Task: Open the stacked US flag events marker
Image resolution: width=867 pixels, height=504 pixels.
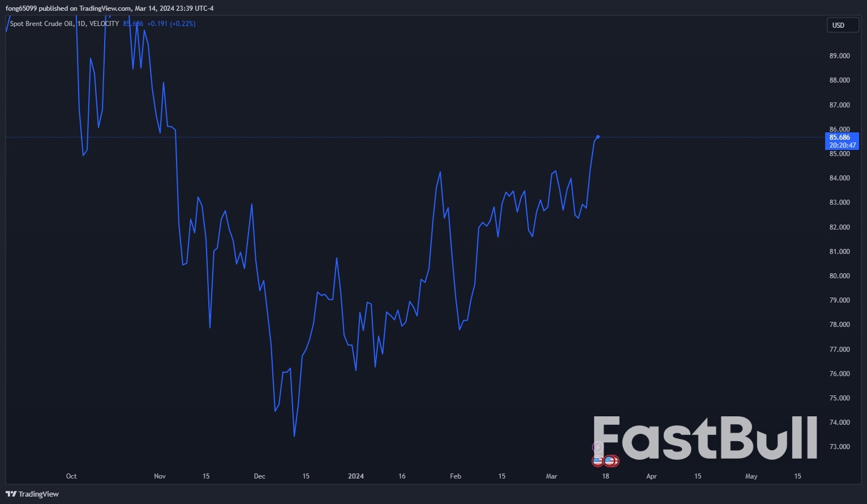Action: [611, 461]
